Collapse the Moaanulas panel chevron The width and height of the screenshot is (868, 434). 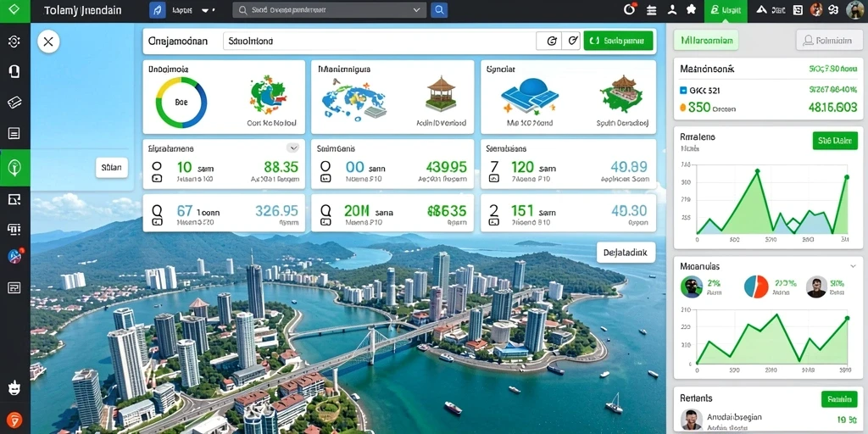click(x=851, y=265)
